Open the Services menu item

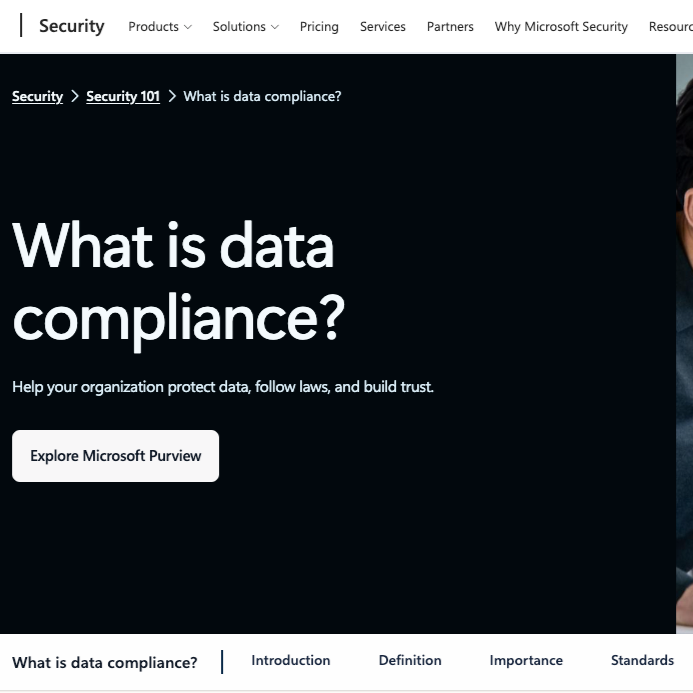point(383,27)
